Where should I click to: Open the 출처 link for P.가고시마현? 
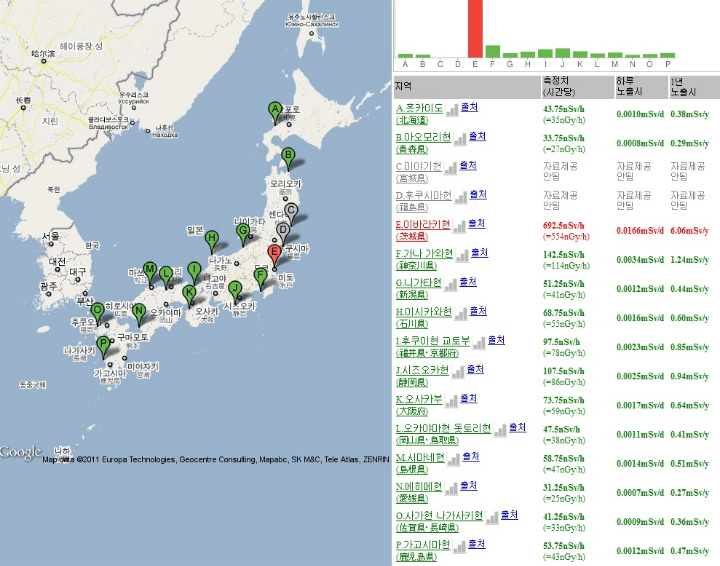click(x=476, y=545)
